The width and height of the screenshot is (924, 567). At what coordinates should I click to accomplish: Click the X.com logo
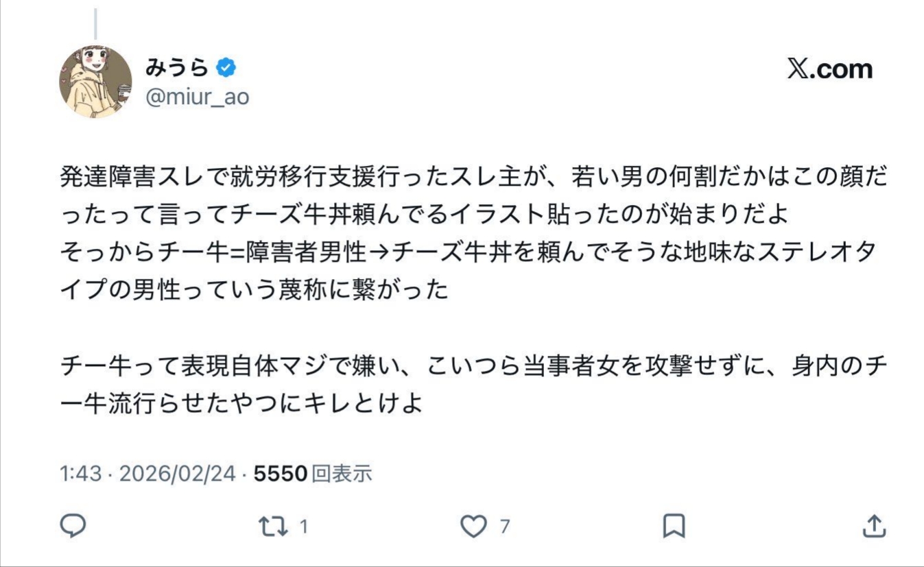click(x=829, y=69)
